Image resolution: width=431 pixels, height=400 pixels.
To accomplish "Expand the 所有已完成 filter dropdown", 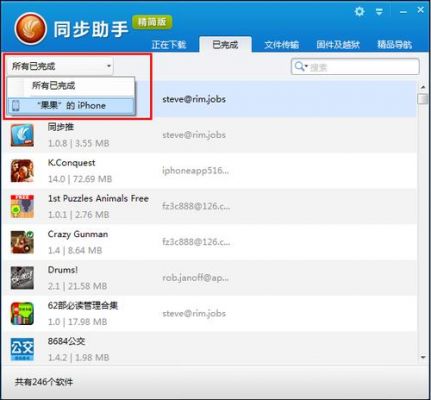I will coord(60,66).
